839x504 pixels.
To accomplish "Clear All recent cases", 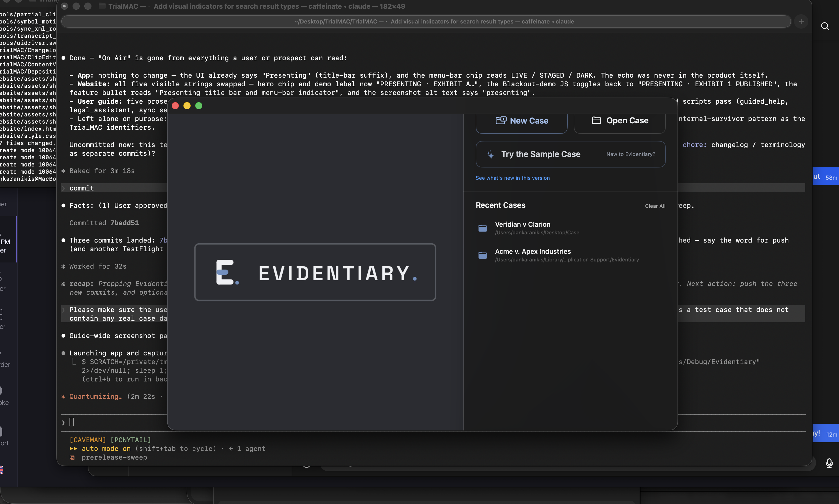I will point(655,206).
